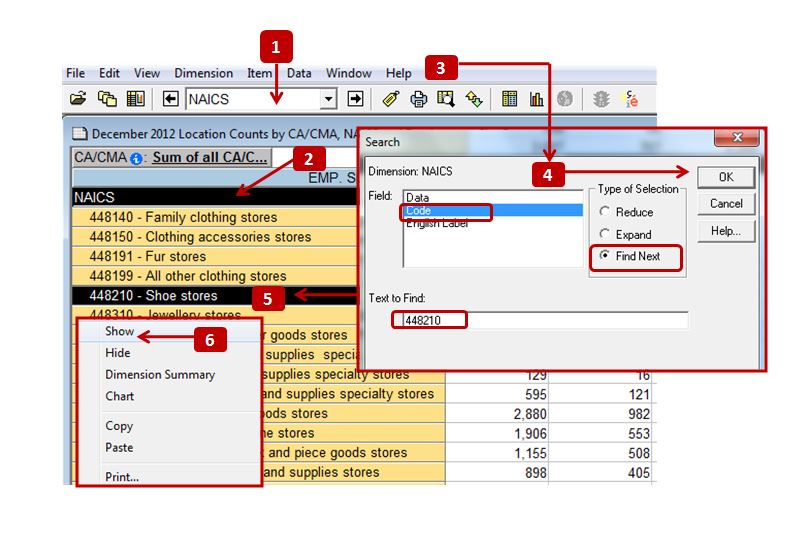
Task: Select row 448199 - All other clothing stores
Action: coord(215,276)
